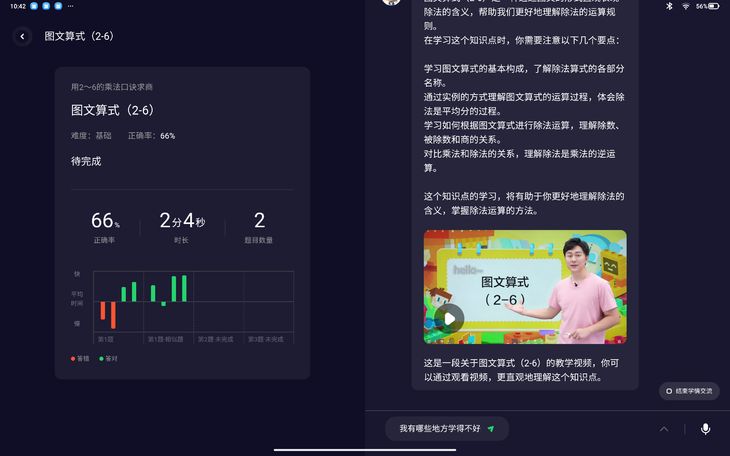Click the 第2题-未完成 chart column label
This screenshot has height=456, width=730.
point(215,340)
